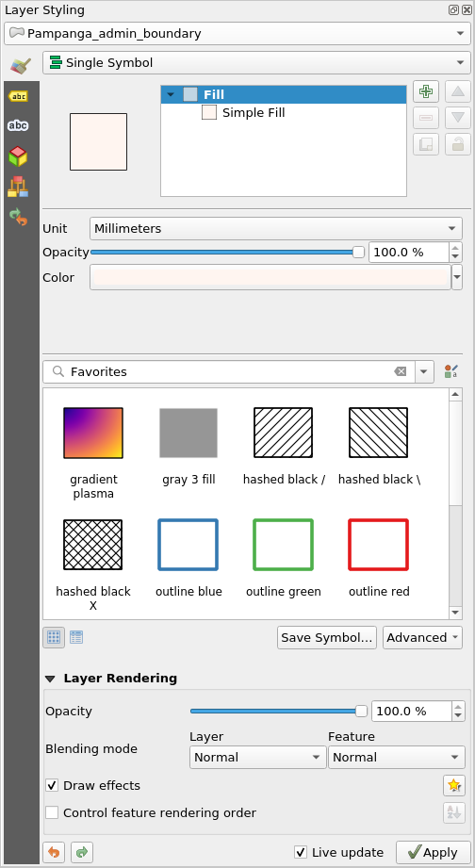
Task: Open the Layer blending mode dropdown
Action: point(257,757)
